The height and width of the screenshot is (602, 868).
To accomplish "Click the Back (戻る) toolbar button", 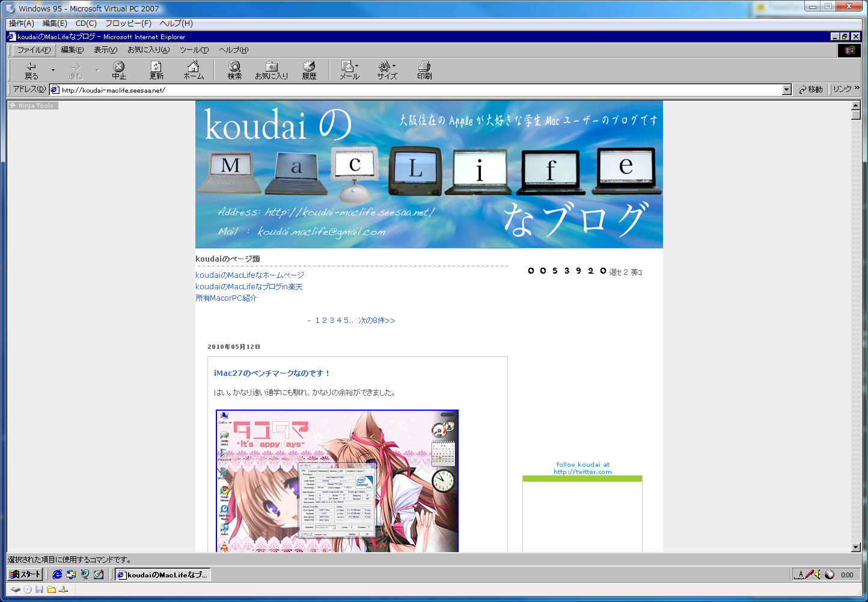I will point(31,70).
